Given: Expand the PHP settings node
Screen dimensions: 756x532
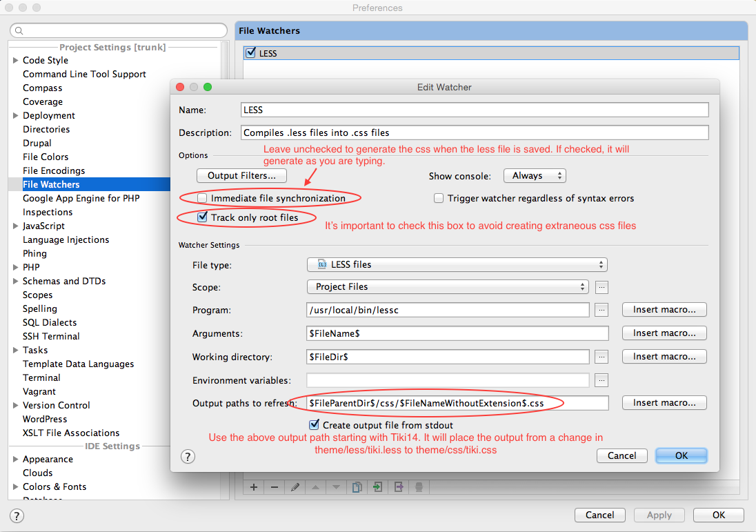Looking at the screenshot, I should click(15, 267).
